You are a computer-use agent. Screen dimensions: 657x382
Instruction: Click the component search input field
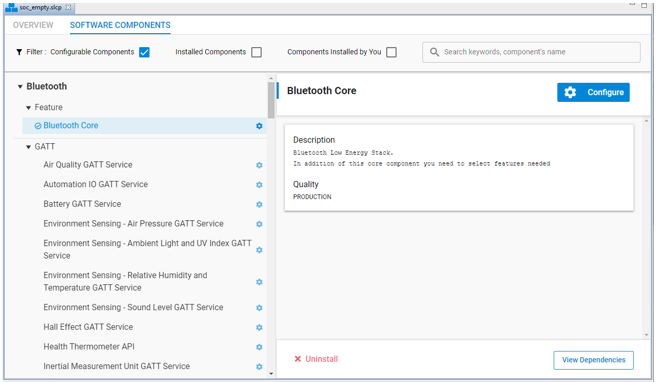(531, 52)
